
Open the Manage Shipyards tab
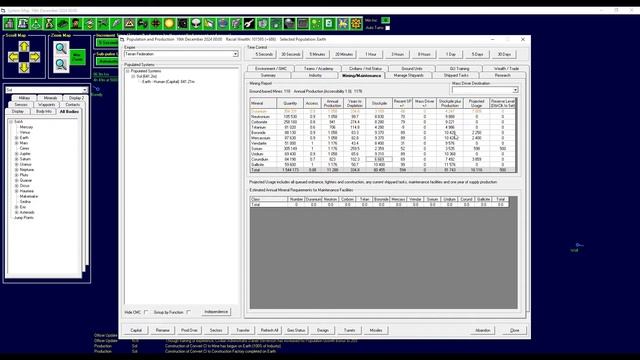tap(409, 76)
